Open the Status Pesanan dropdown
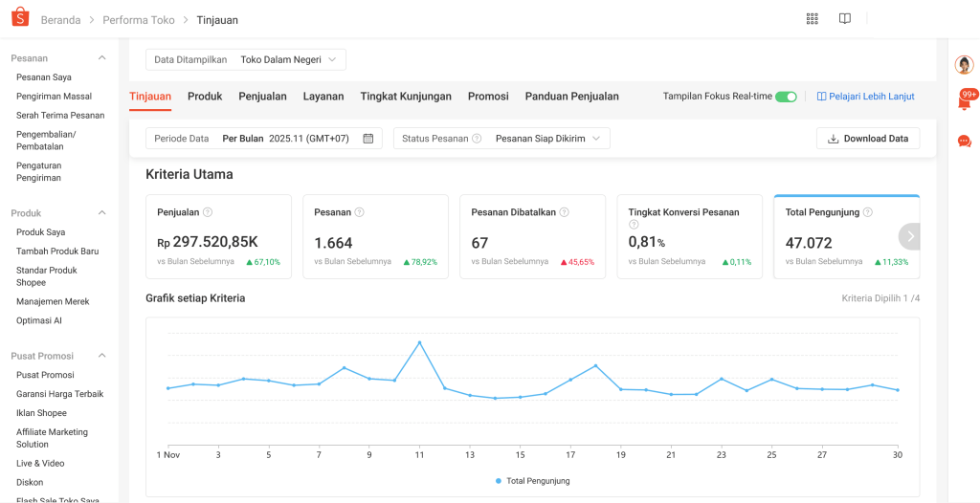This screenshot has width=980, height=503. click(501, 139)
